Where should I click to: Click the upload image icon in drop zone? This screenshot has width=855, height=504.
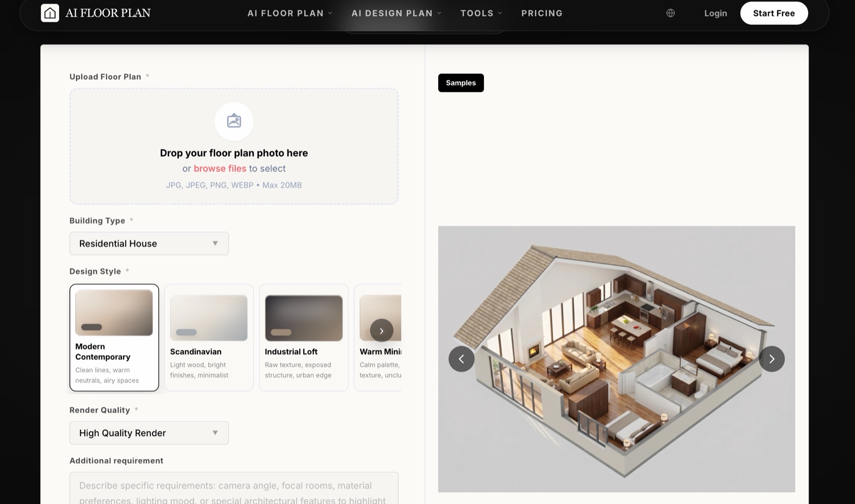[234, 121]
